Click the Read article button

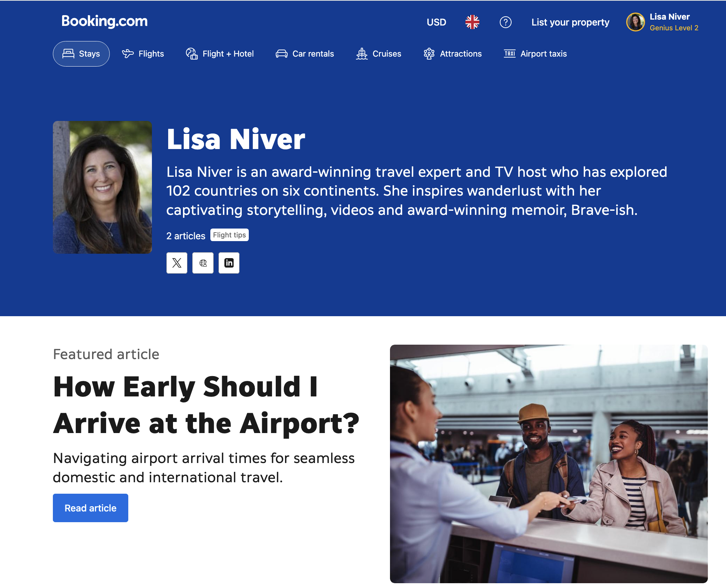coord(91,508)
